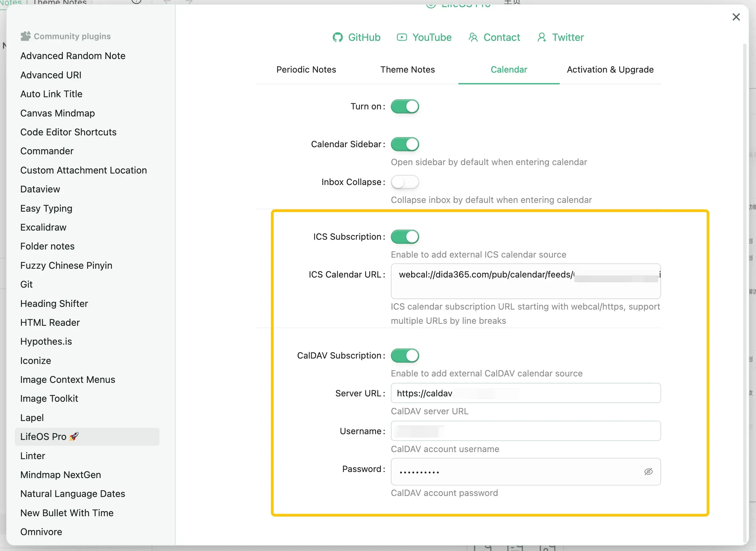
Task: Open the Dataview plugin settings
Action: tap(40, 189)
